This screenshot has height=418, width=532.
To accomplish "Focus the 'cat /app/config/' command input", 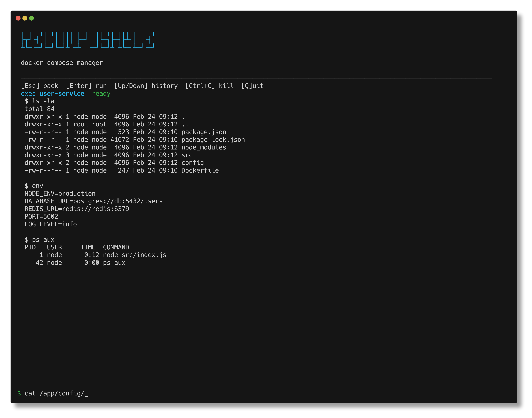I will pyautogui.click(x=56, y=394).
